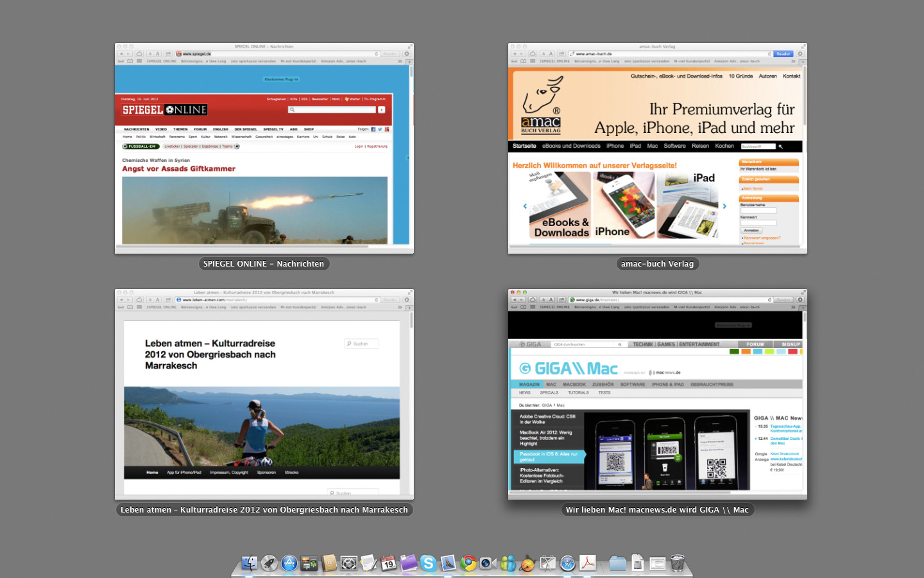Click larger text 'A' button in amac-buch toolbar
Viewport: 924px width, 578px height.
551,54
